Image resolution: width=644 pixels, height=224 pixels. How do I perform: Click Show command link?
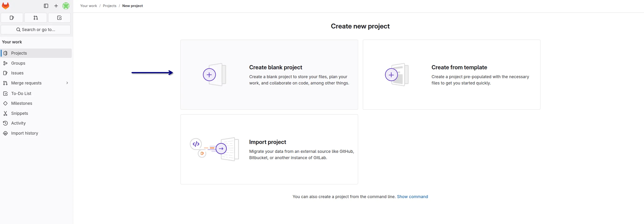pos(413,196)
